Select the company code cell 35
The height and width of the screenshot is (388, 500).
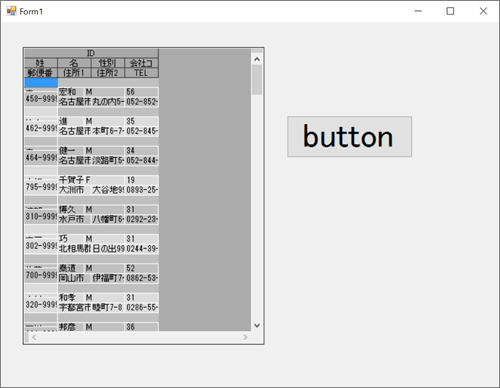point(142,121)
